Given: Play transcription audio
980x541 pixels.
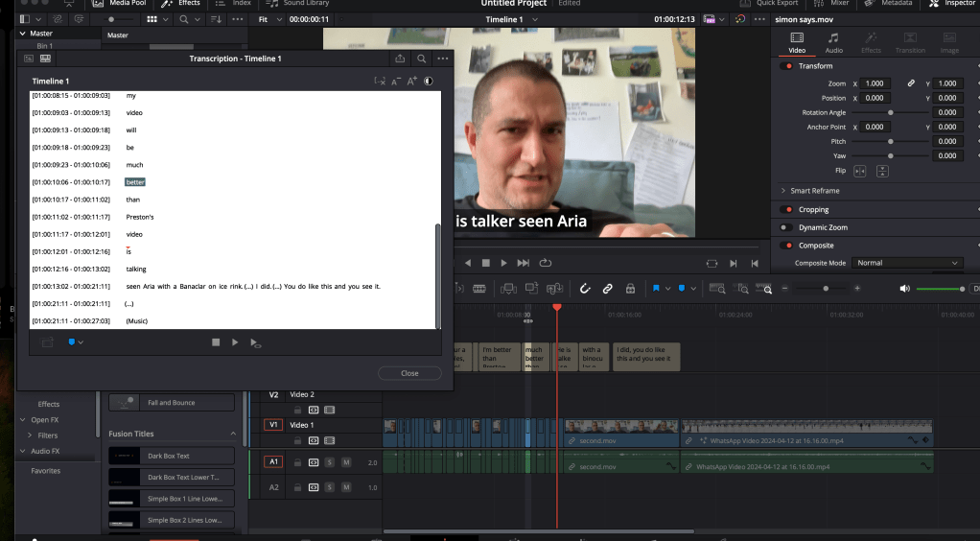Looking at the screenshot, I should pyautogui.click(x=235, y=342).
